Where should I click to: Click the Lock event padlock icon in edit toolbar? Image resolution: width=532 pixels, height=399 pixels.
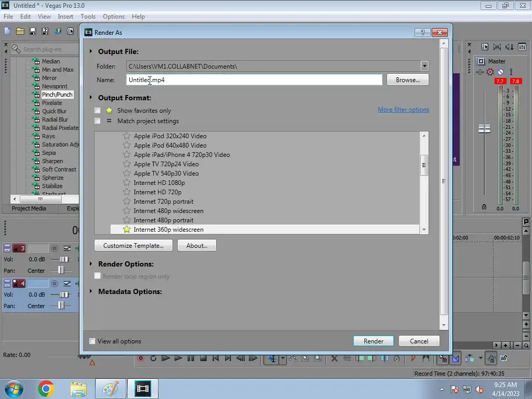point(396,358)
